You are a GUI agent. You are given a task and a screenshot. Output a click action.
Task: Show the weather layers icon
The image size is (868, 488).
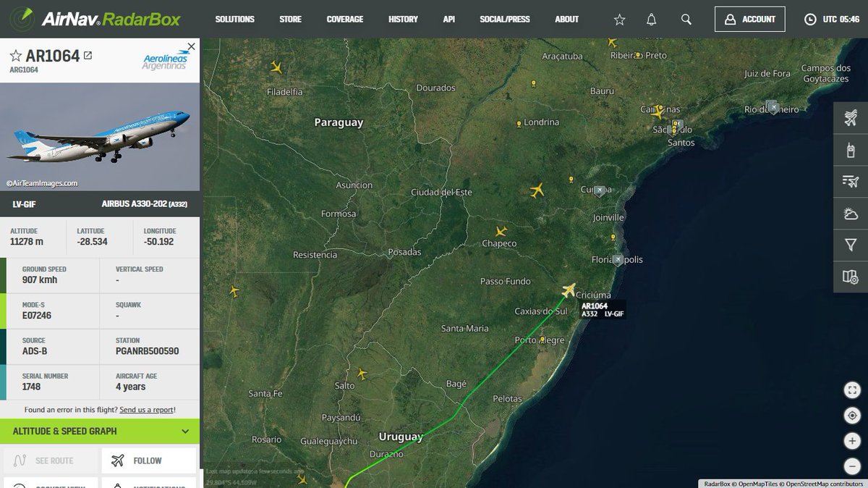[851, 214]
